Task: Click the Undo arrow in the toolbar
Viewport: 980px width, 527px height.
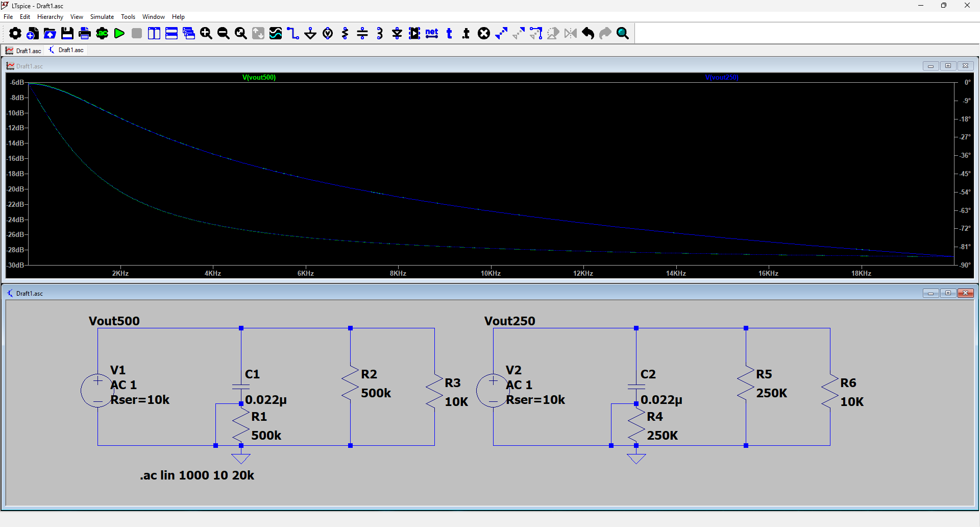Action: [588, 34]
